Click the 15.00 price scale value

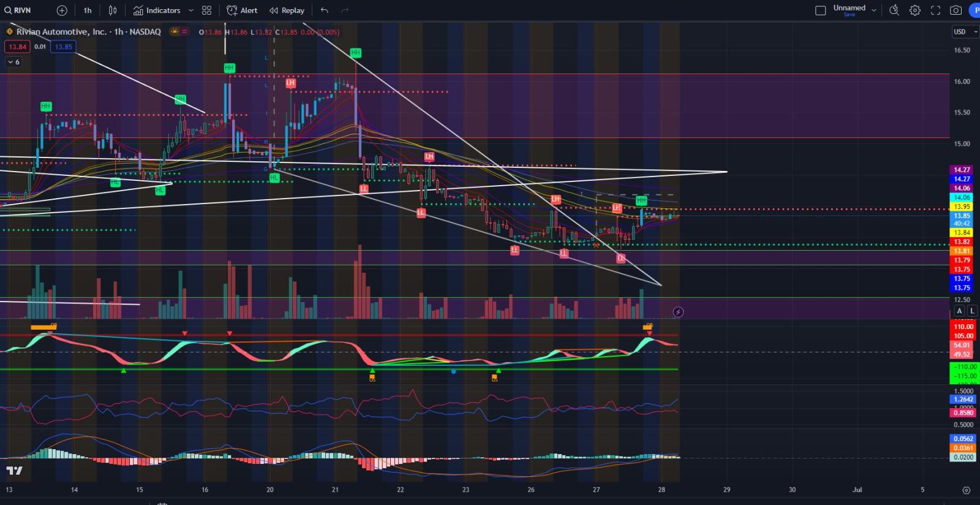962,144
